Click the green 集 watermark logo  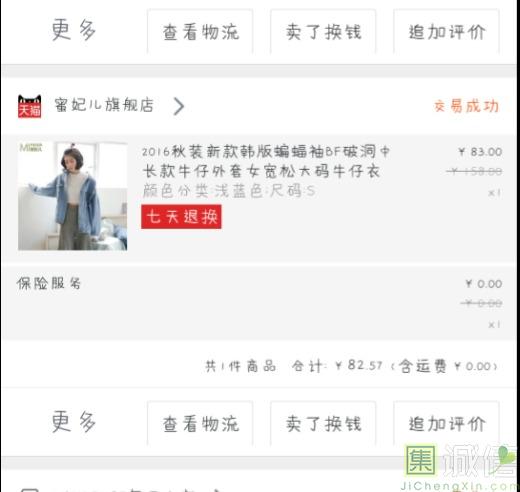coord(421,461)
